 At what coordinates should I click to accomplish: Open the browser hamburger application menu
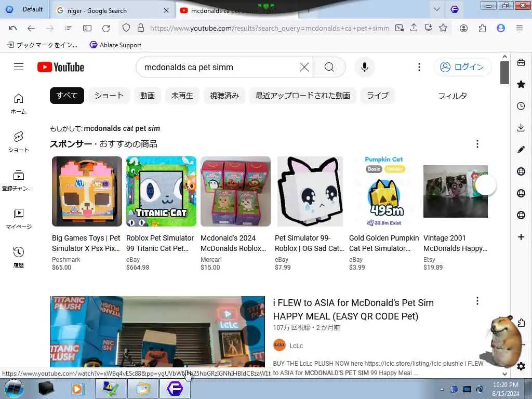tap(519, 28)
